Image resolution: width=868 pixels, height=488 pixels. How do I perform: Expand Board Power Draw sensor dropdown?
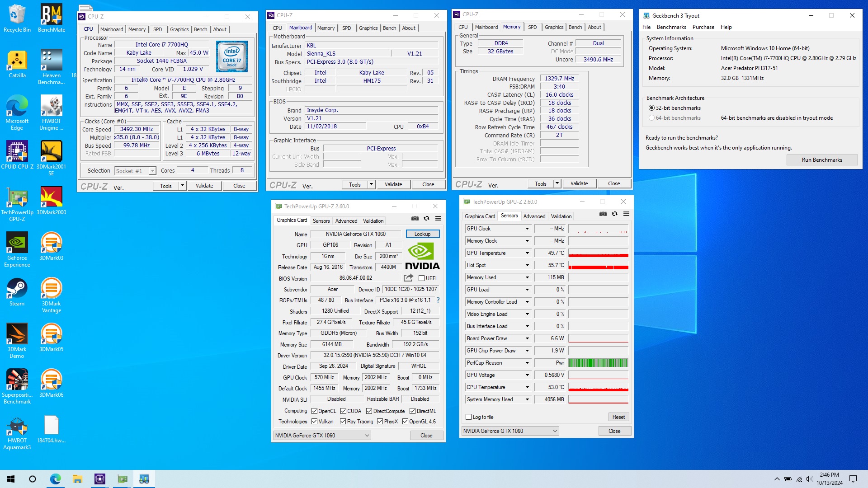tap(527, 338)
